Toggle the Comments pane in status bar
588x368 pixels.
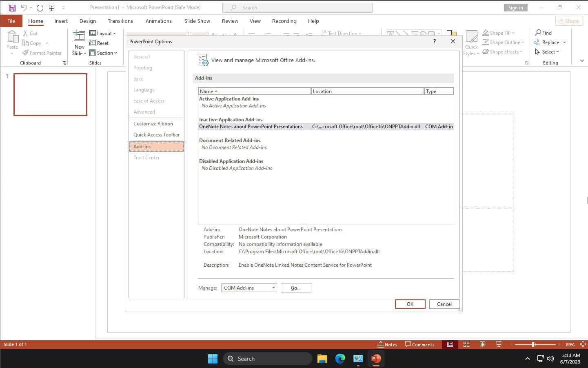coord(419,344)
